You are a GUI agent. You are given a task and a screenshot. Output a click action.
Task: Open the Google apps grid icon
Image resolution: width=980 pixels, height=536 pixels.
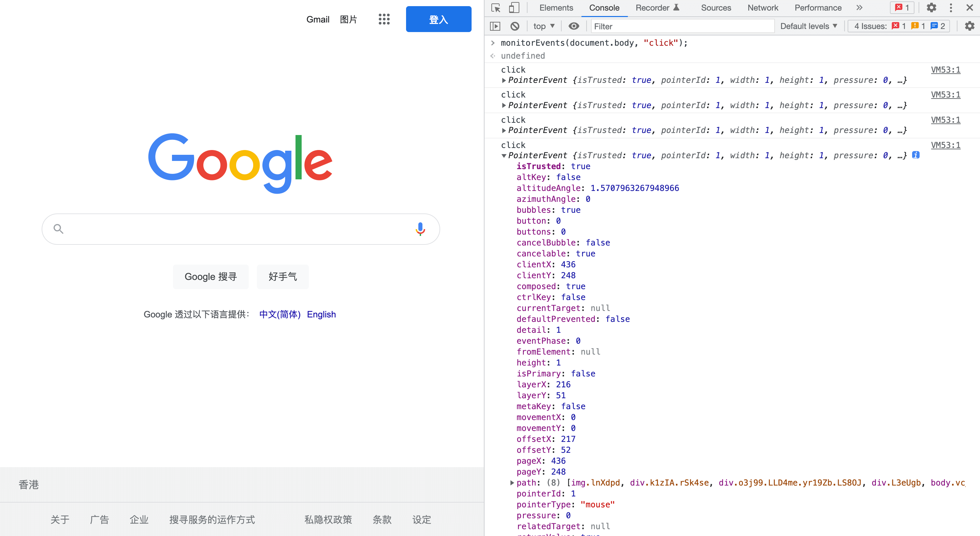(384, 19)
